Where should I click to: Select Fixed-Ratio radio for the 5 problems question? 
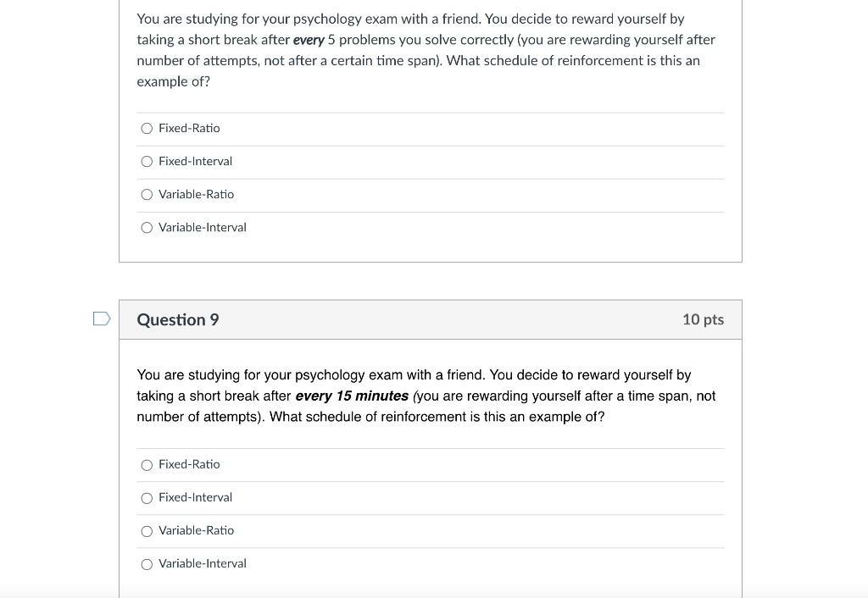[x=147, y=129]
